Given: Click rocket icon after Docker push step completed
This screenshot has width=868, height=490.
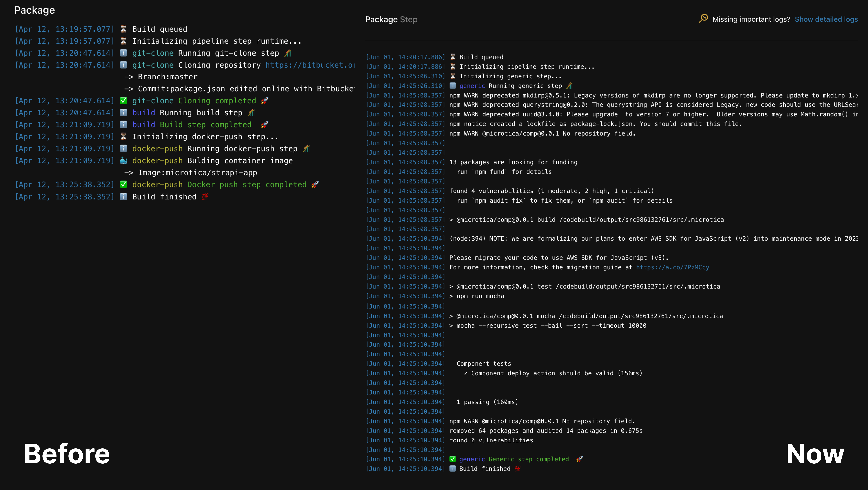Looking at the screenshot, I should click(315, 184).
